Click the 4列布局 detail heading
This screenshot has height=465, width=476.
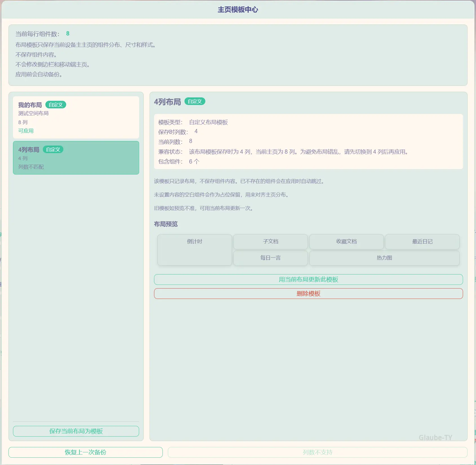click(x=168, y=102)
